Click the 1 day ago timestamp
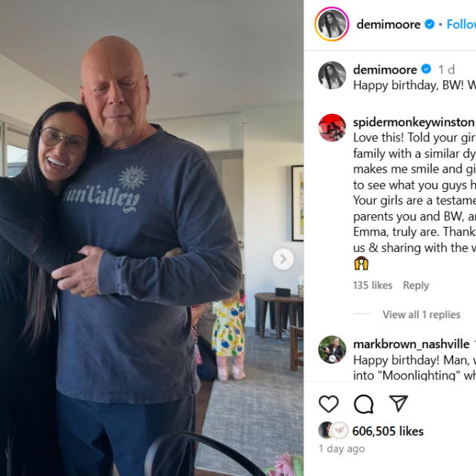 (341, 448)
